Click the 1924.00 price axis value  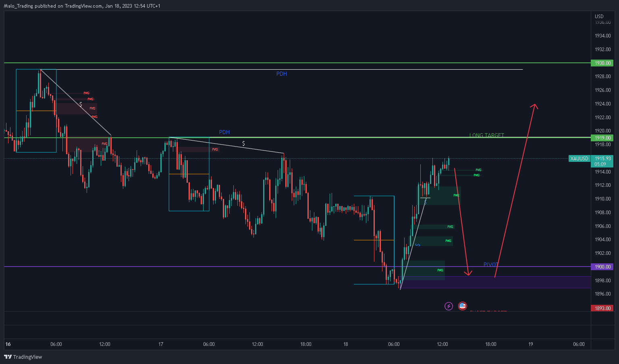[603, 104]
